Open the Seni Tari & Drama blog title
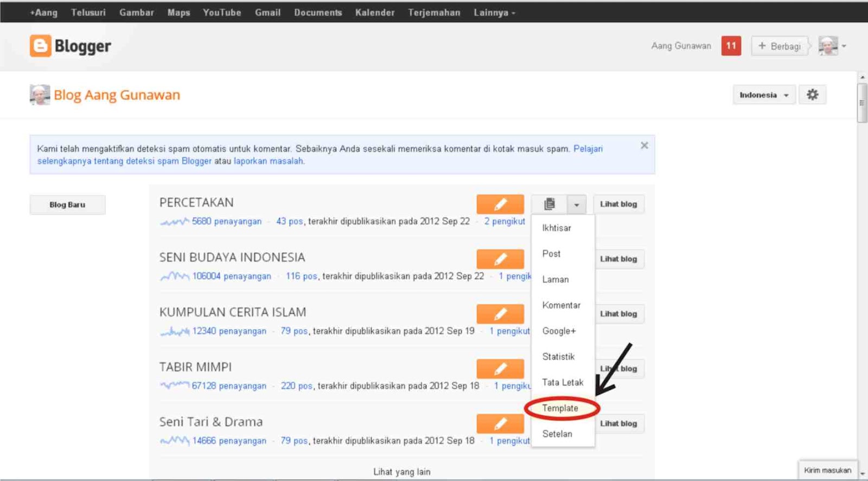The width and height of the screenshot is (868, 481). point(211,422)
